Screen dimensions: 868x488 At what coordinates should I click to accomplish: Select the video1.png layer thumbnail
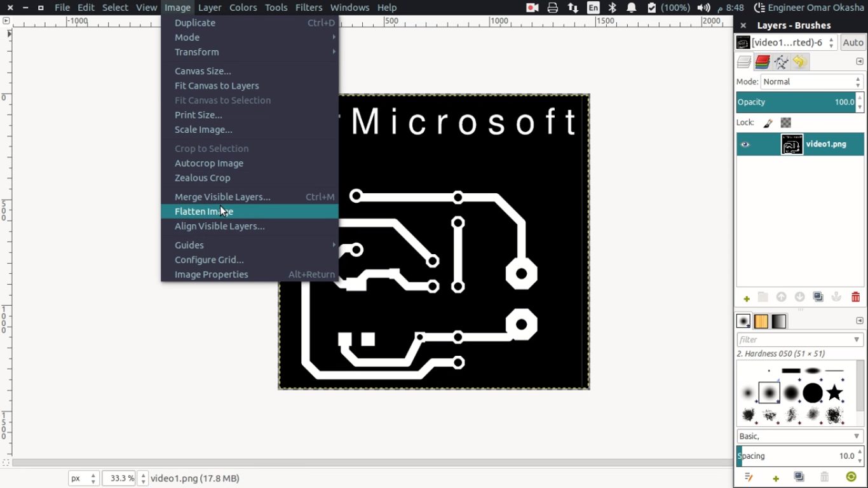click(792, 144)
